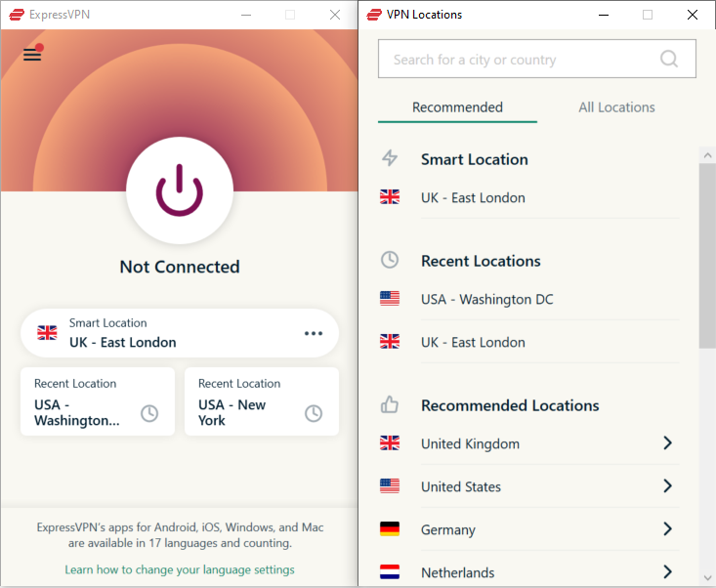Image resolution: width=716 pixels, height=588 pixels.
Task: Click the German flag icon
Action: point(390,528)
